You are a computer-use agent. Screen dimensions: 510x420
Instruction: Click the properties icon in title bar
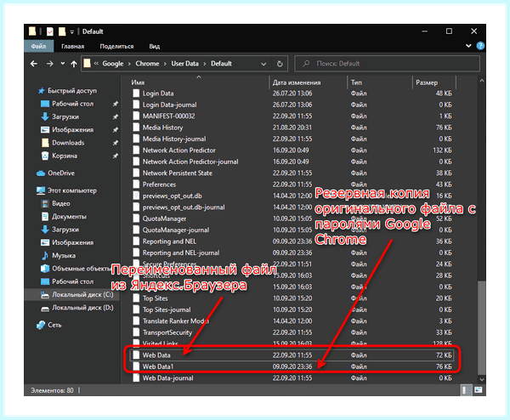click(50, 31)
